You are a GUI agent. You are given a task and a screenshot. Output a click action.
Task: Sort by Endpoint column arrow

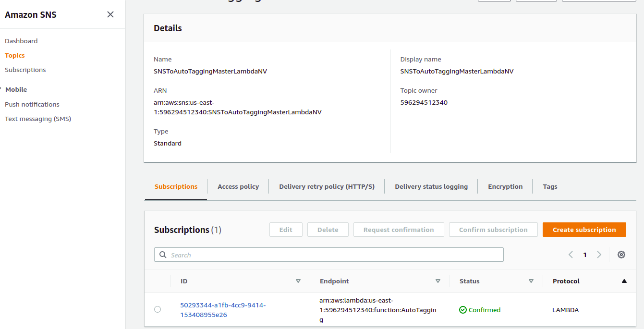click(438, 281)
